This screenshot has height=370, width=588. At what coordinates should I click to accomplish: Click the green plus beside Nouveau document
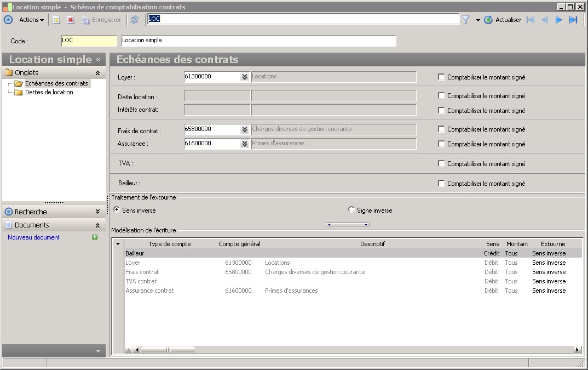click(x=95, y=237)
